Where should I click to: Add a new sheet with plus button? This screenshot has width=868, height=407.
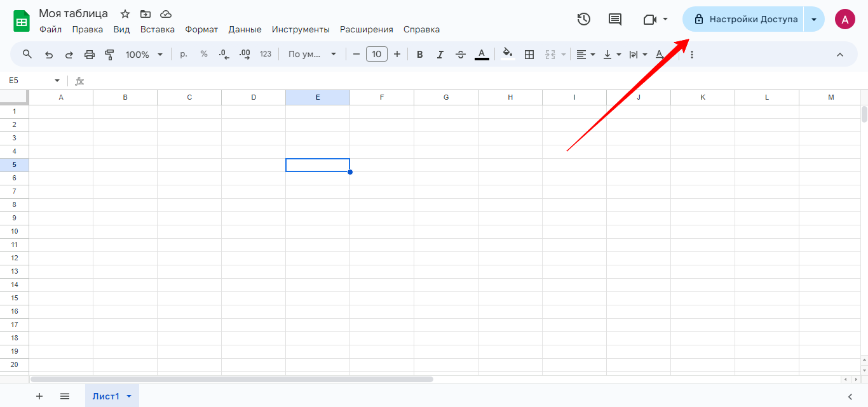(39, 396)
